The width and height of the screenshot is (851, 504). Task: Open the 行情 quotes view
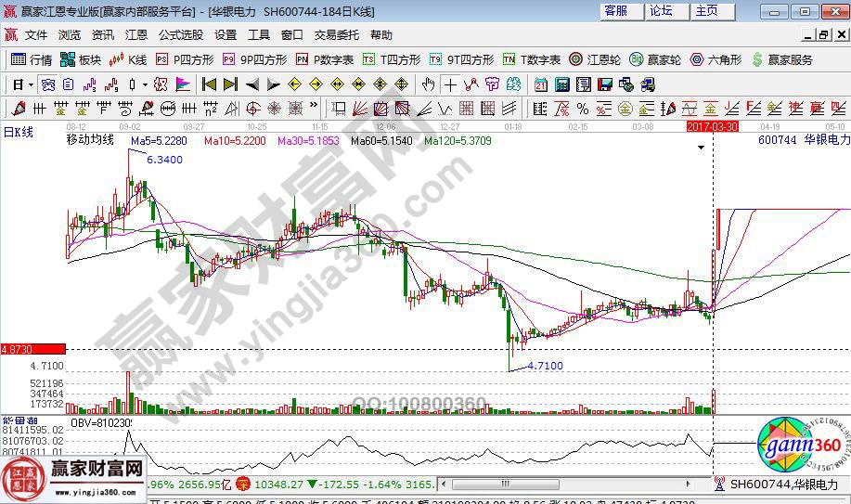[32, 59]
